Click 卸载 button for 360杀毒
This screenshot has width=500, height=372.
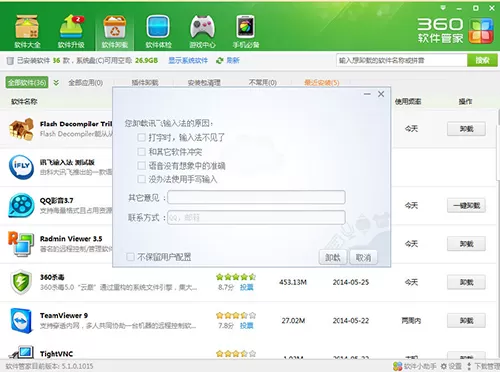pyautogui.click(x=466, y=282)
